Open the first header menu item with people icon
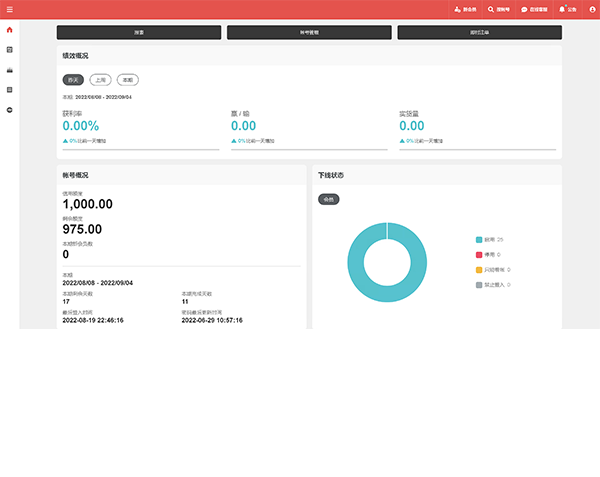 [x=463, y=9]
